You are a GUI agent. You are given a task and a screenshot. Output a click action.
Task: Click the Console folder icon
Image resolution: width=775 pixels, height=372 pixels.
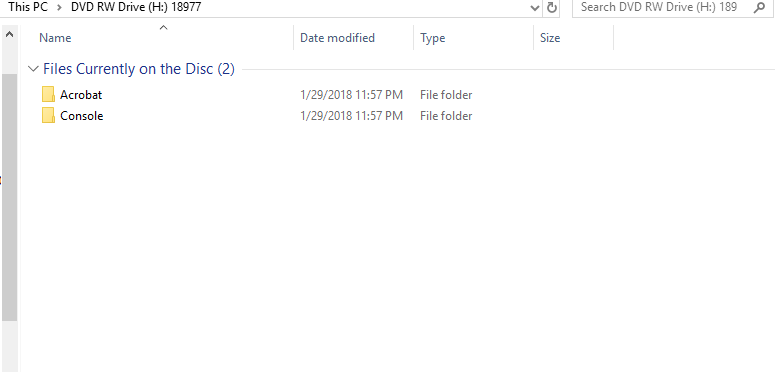[x=48, y=116]
